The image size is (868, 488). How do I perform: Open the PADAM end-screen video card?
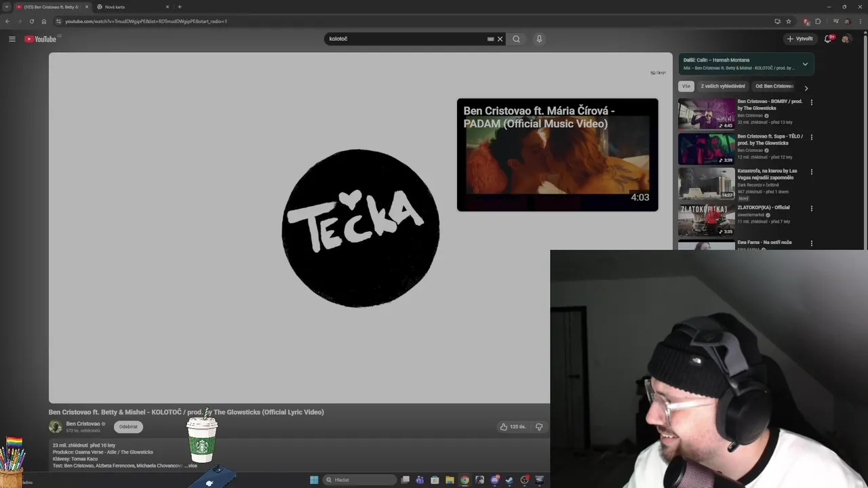pos(557,155)
